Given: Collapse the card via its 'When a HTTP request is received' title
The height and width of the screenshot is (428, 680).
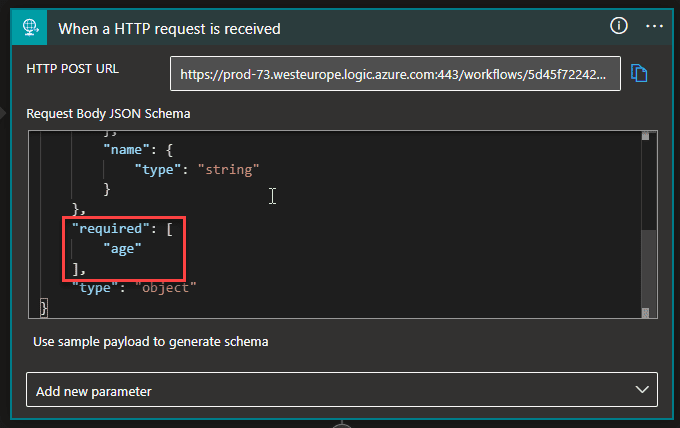Looking at the screenshot, I should [169, 28].
